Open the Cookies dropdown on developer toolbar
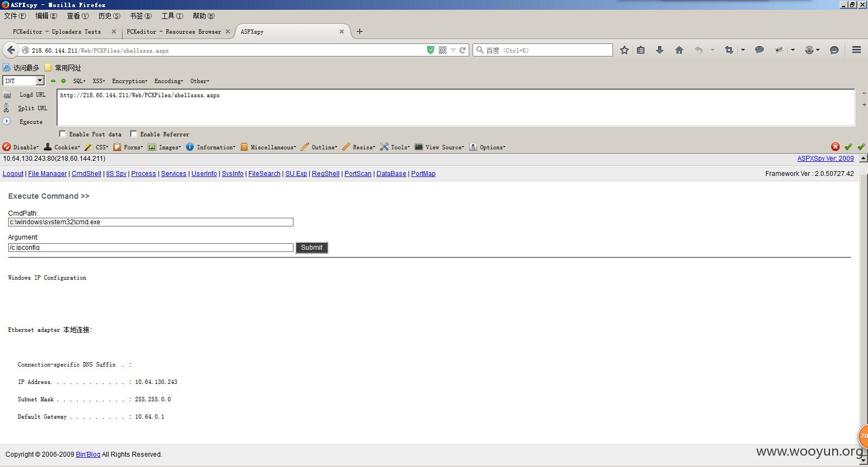This screenshot has height=467, width=868. [x=62, y=147]
